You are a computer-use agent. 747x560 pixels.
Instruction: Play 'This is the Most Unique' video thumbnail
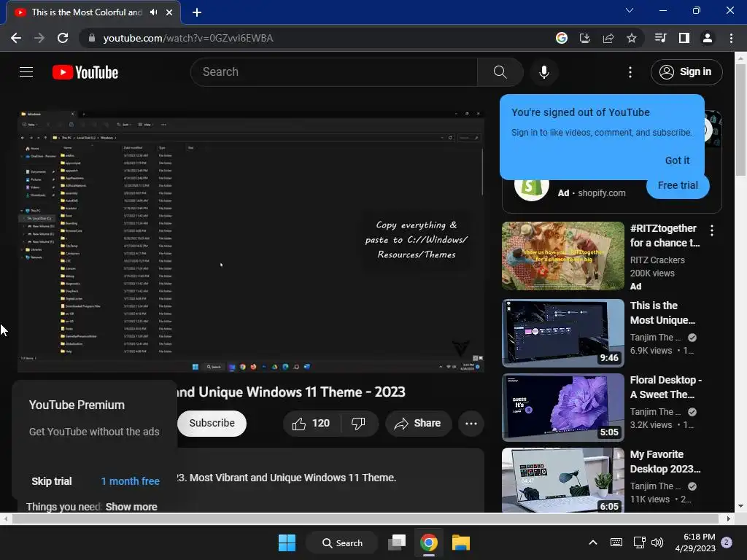tap(563, 332)
